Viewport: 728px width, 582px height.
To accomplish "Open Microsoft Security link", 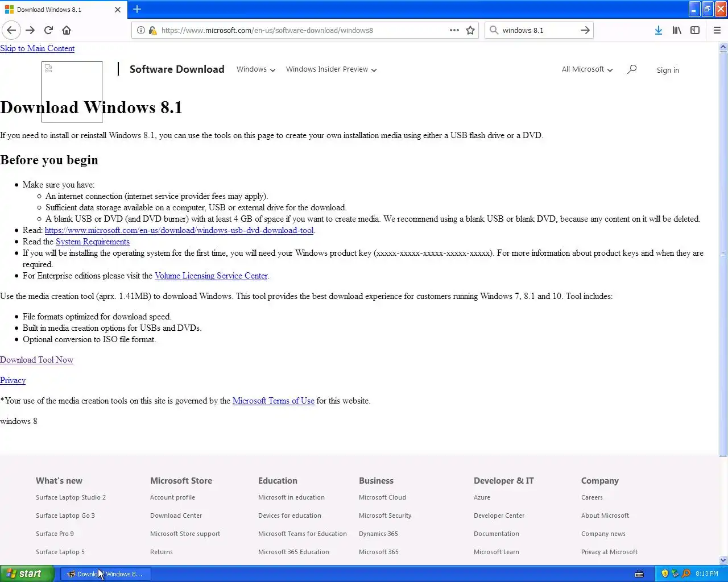I will pyautogui.click(x=385, y=516).
